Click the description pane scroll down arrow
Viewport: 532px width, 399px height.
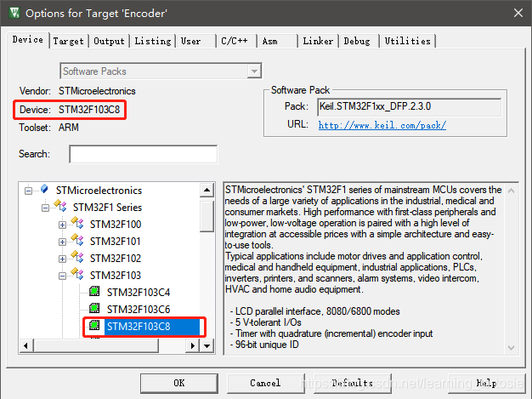tap(511, 347)
